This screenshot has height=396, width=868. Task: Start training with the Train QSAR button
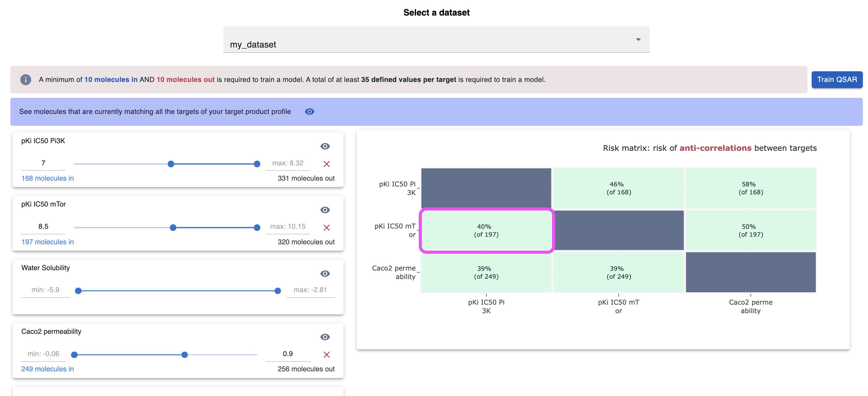click(837, 80)
